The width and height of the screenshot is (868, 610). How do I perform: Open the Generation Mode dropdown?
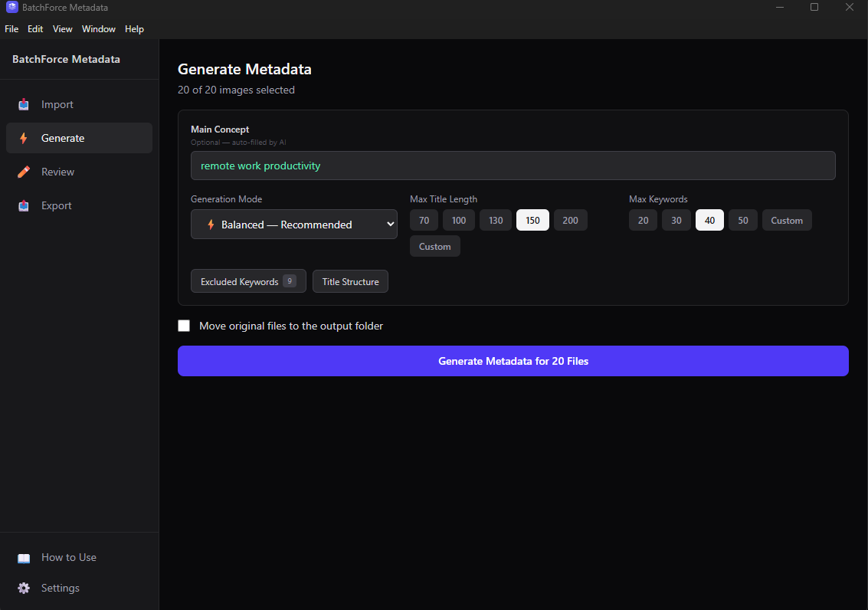294,224
